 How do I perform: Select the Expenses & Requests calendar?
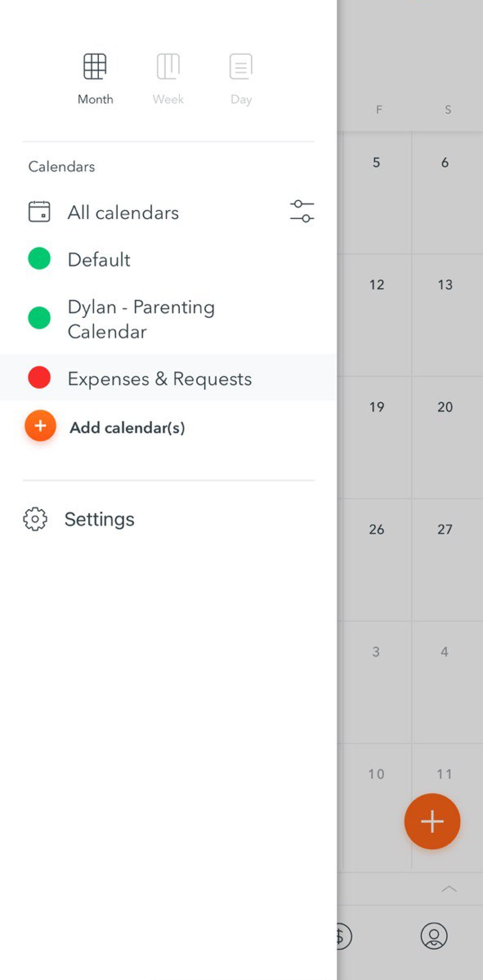click(159, 379)
